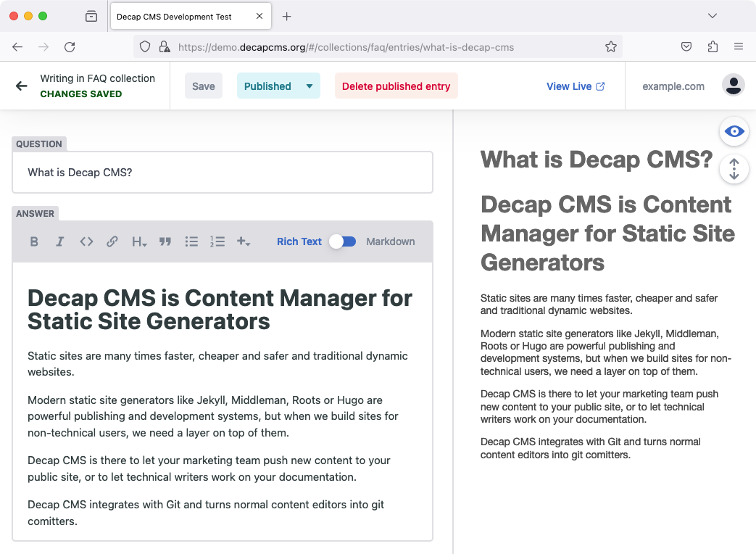
Task: Go back to FAQ collection arrow
Action: click(21, 86)
